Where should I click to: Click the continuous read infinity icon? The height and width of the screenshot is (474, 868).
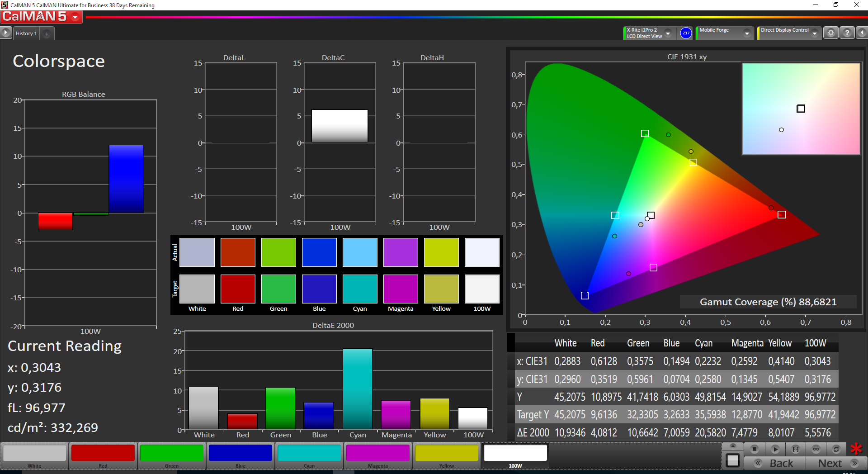[x=816, y=449]
